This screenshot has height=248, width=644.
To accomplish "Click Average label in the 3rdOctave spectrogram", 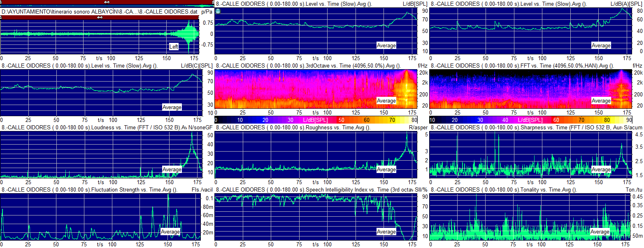I will tap(386, 101).
